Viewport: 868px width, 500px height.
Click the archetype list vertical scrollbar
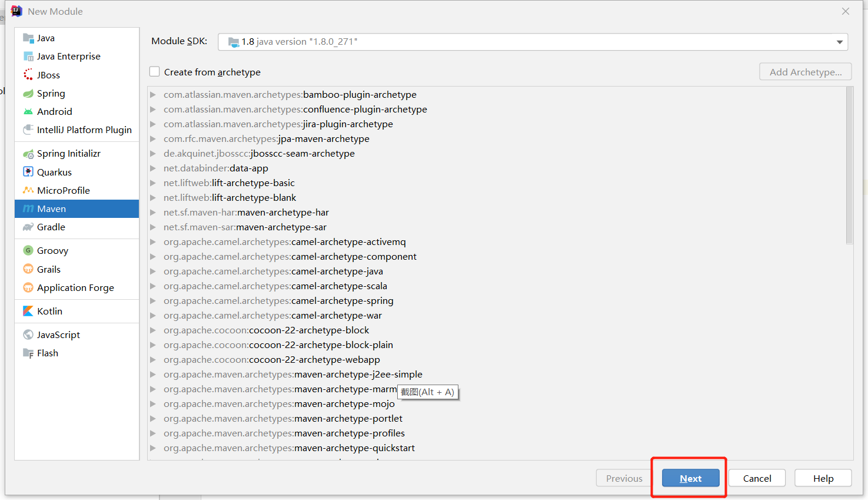[849, 165]
